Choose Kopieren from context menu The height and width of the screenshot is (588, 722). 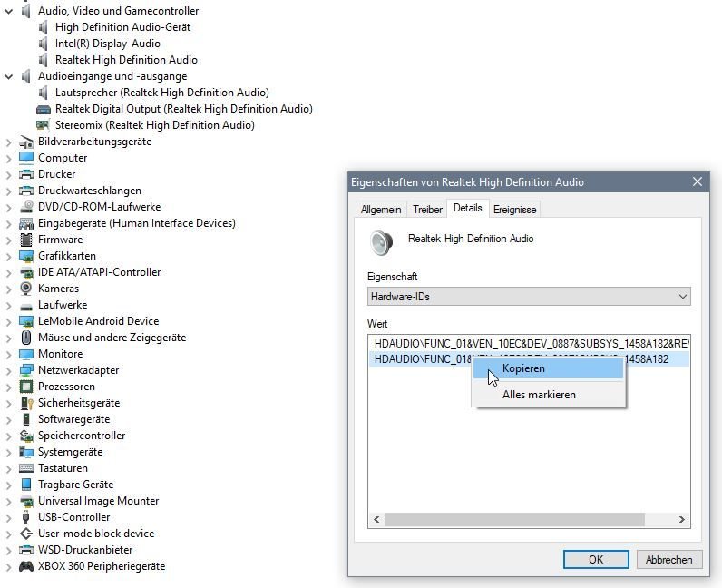click(548, 368)
